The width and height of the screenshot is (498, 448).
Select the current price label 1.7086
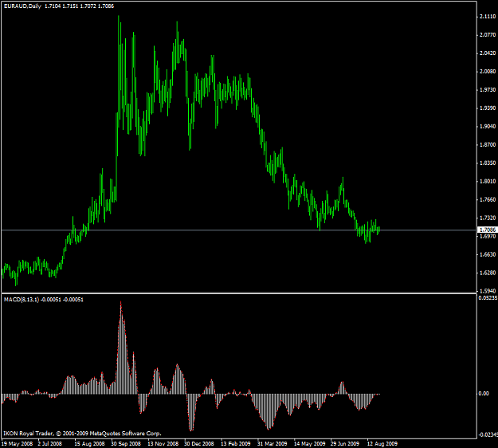coord(488,230)
